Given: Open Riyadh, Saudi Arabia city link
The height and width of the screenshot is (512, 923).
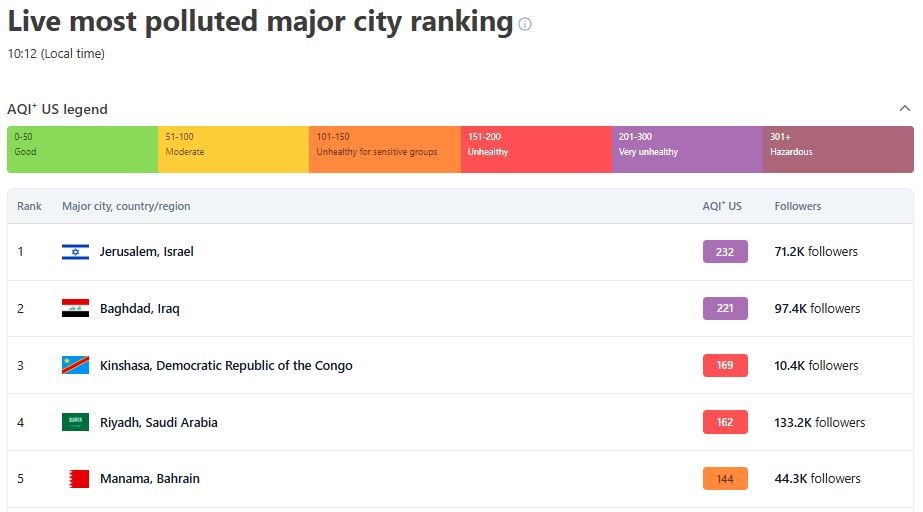Looking at the screenshot, I should coord(158,423).
